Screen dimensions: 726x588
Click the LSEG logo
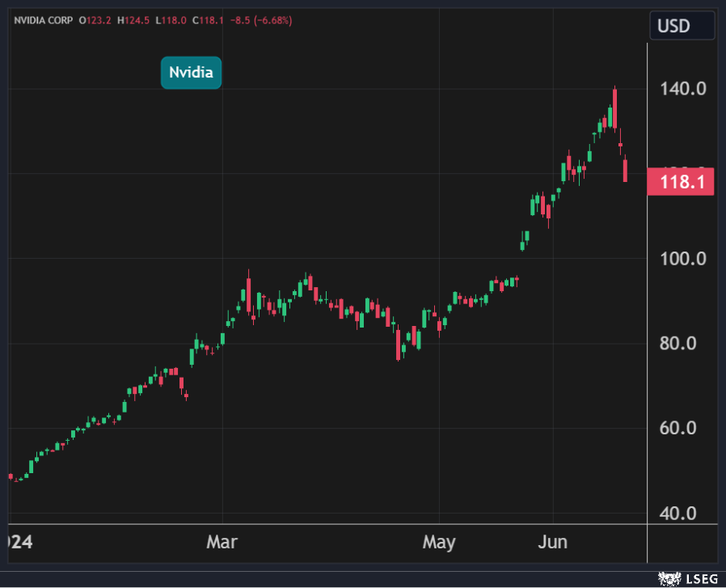686,577
